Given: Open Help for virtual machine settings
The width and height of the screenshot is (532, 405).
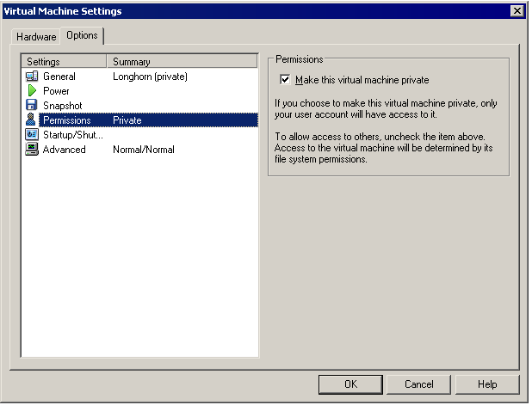Looking at the screenshot, I should 487,384.
